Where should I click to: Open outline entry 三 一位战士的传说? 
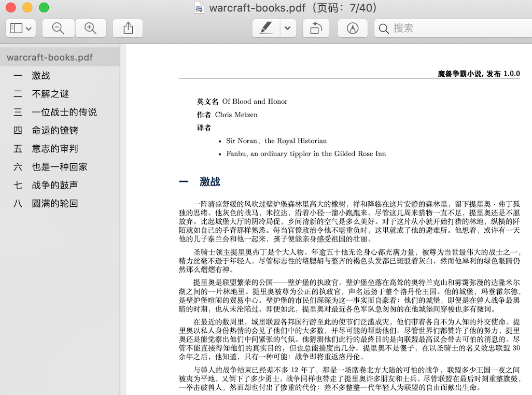pos(60,112)
